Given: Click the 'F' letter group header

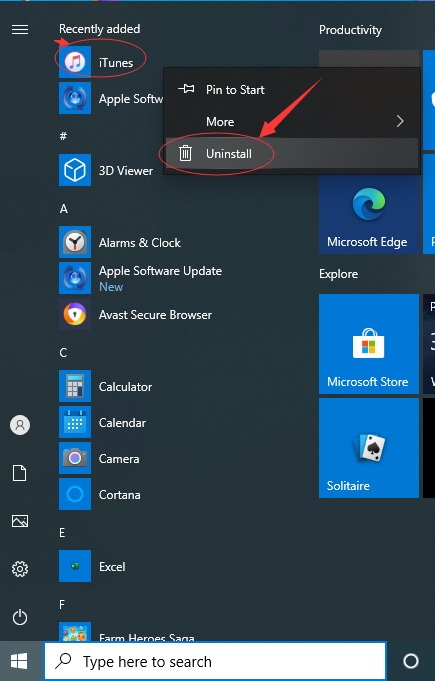Looking at the screenshot, I should (62, 605).
